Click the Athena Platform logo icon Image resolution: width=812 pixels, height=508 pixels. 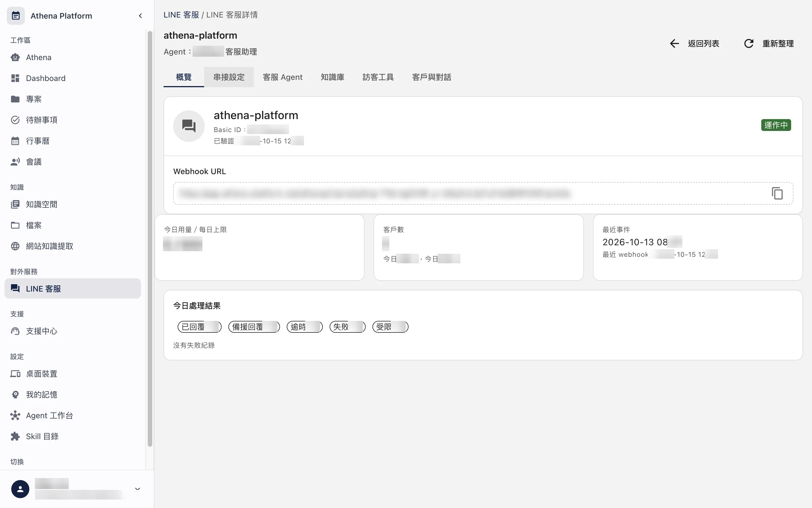16,16
